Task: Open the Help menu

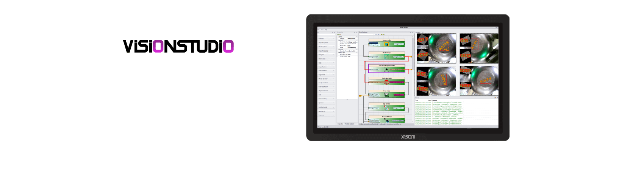Action: (x=326, y=30)
